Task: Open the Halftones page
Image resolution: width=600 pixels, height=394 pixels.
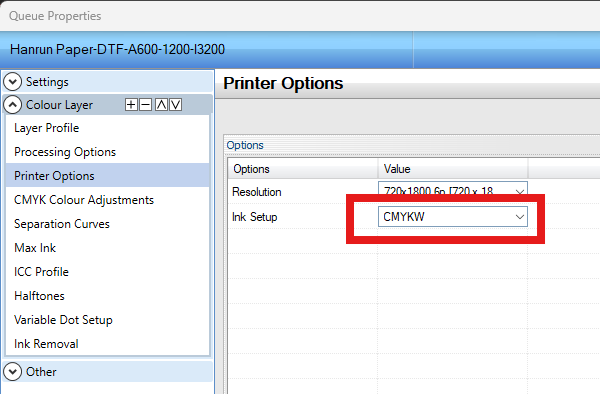Action: point(108,296)
